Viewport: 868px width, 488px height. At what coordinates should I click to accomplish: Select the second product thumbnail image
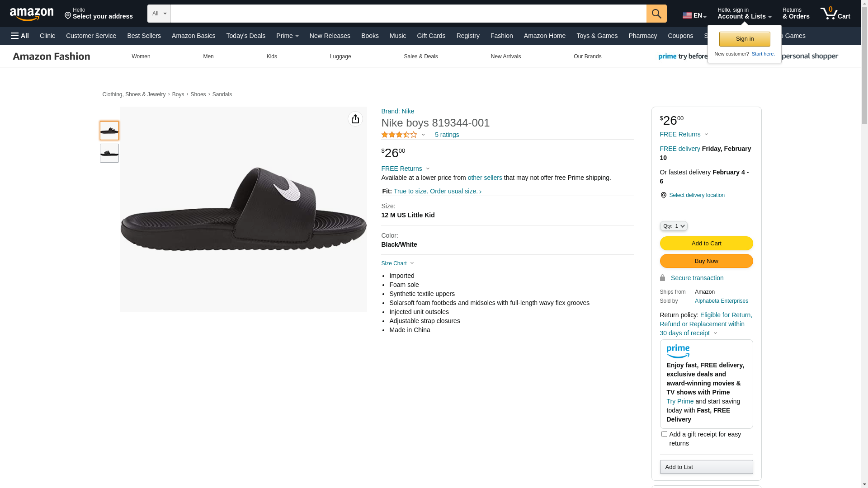click(x=109, y=153)
